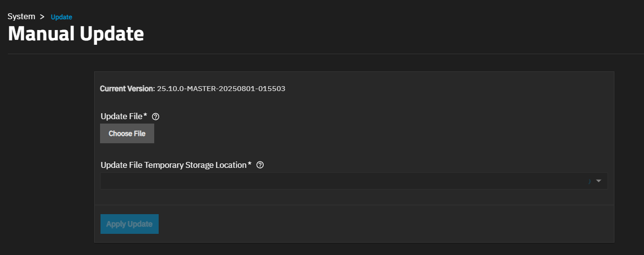This screenshot has width=644, height=255.
Task: Click empty area right of Choose File
Action: click(345, 134)
